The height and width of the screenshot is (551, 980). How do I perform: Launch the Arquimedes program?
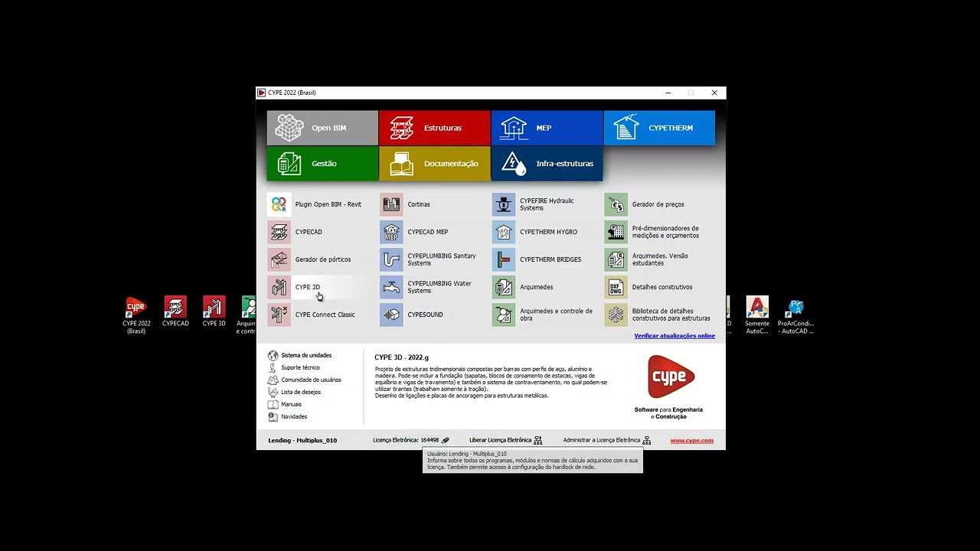(523, 287)
